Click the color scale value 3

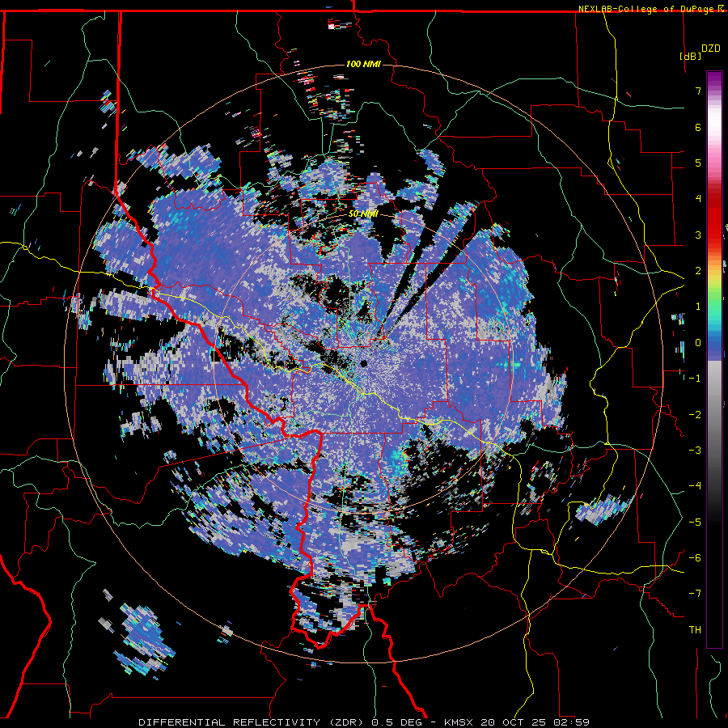698,235
